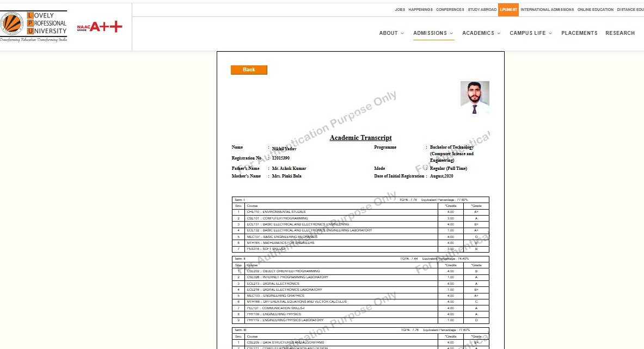Click CSE202 Object Oriented Programming row
The width and height of the screenshot is (644, 349).
[x=360, y=271]
